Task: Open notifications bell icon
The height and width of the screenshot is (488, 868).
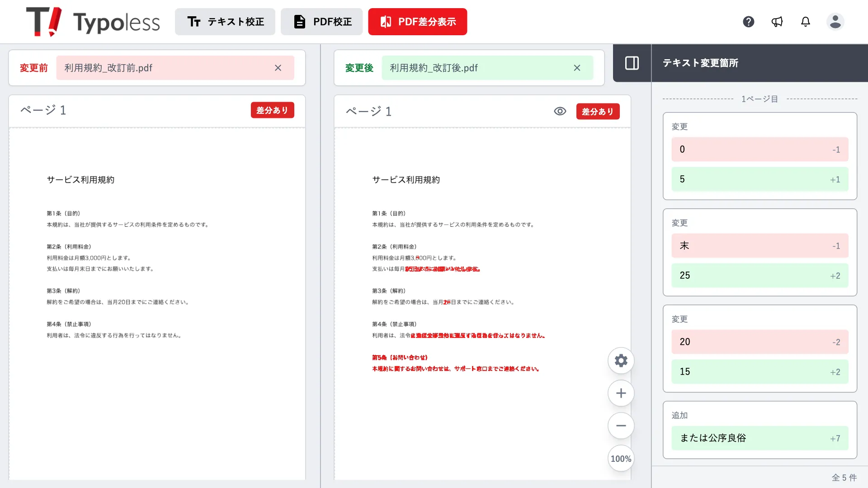Action: point(806,22)
